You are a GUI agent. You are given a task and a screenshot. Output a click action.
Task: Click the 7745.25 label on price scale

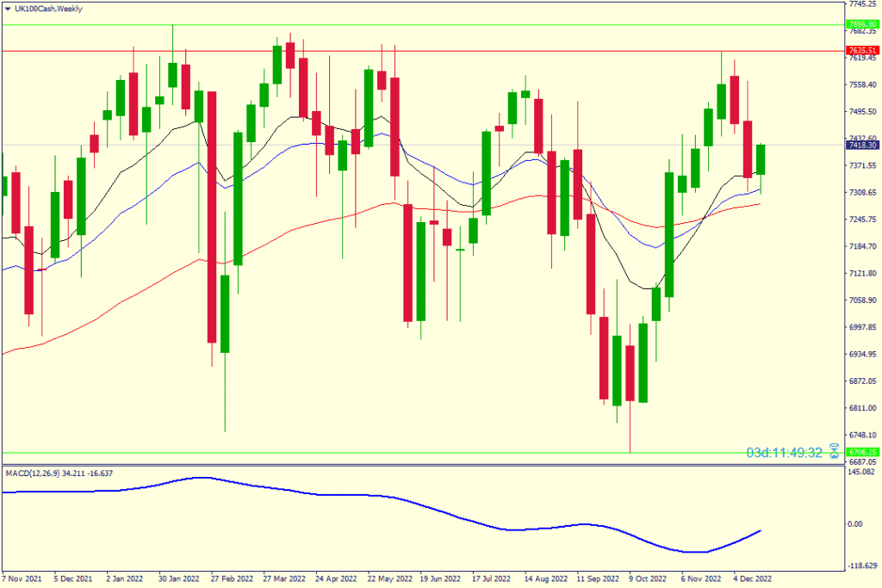pyautogui.click(x=861, y=4)
